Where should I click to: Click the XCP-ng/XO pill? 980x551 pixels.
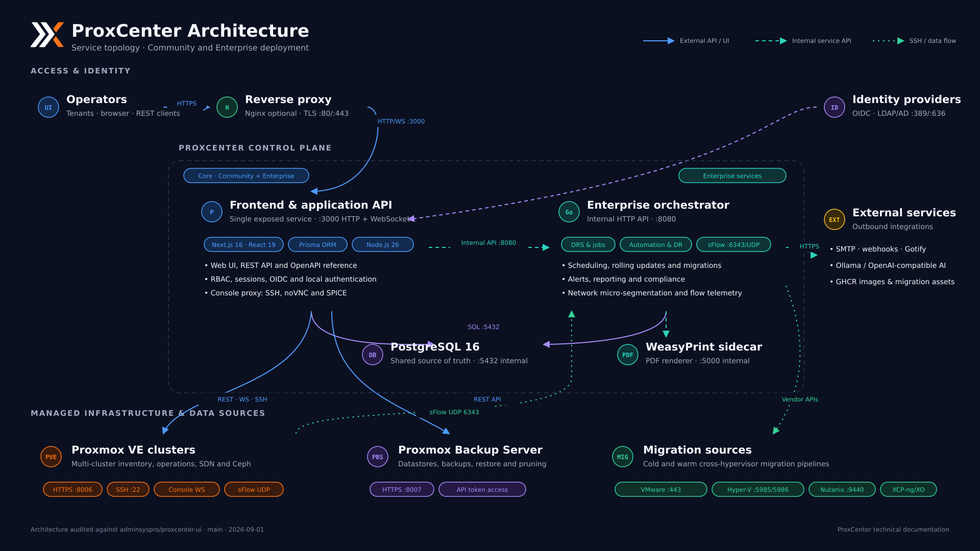tap(909, 489)
